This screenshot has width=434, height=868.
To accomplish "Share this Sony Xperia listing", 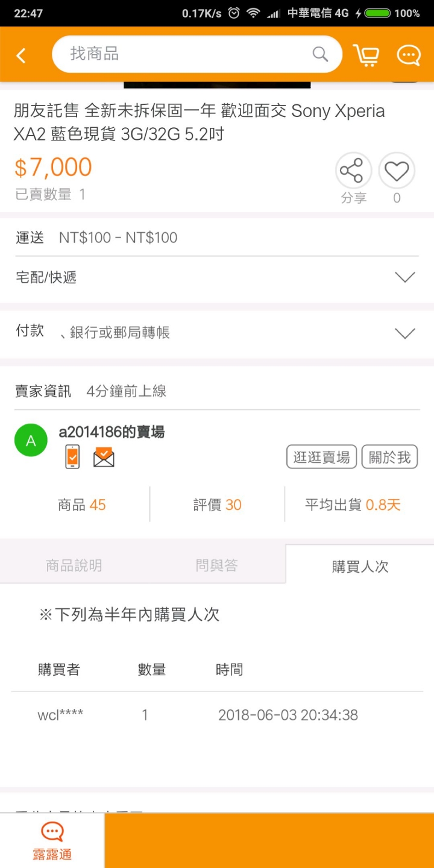I will [353, 171].
